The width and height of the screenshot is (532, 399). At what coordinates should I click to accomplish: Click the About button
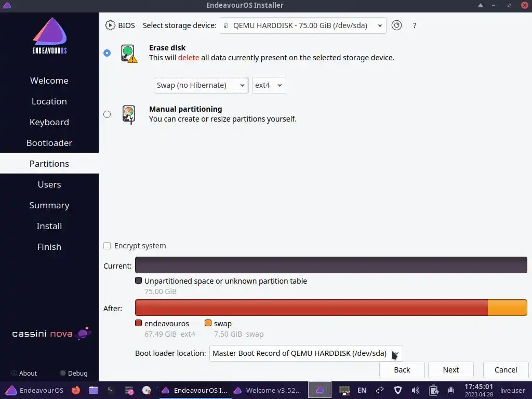[x=24, y=373]
